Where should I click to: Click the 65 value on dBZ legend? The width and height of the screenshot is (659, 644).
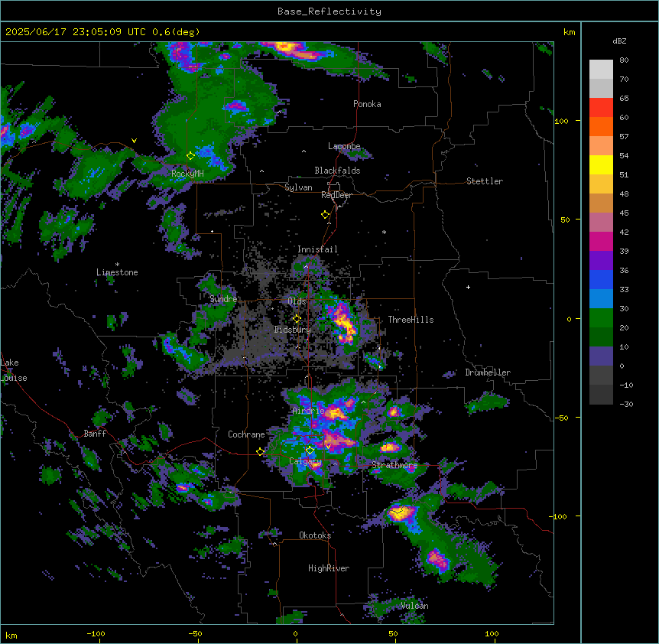[624, 99]
